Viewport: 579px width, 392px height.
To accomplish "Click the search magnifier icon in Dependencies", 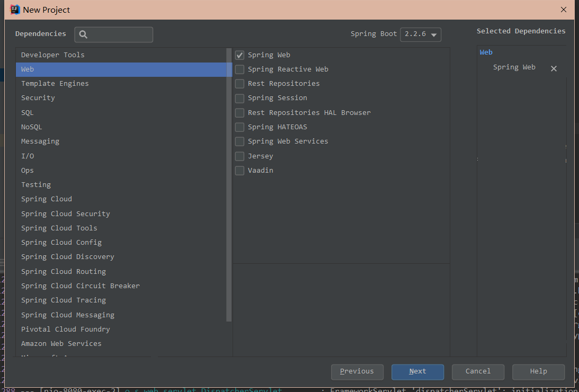I will 84,34.
